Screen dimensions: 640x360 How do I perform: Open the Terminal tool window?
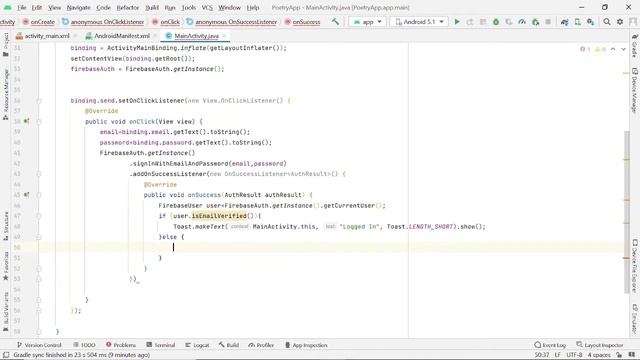161,345
